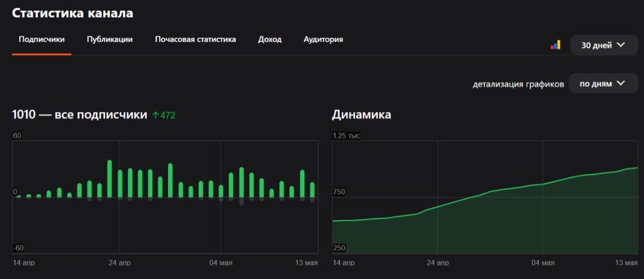
Task: Click the green up arrow beside 472
Action: click(x=156, y=115)
